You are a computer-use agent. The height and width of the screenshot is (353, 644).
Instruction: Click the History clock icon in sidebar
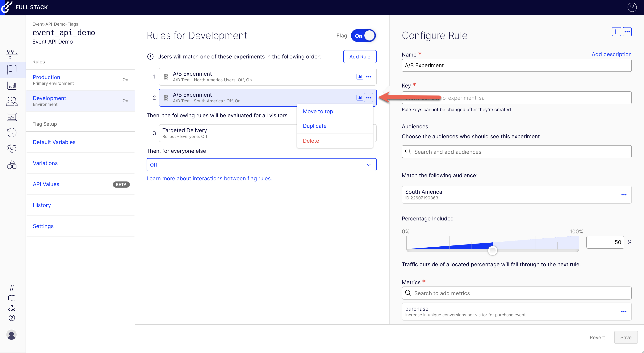(x=12, y=132)
